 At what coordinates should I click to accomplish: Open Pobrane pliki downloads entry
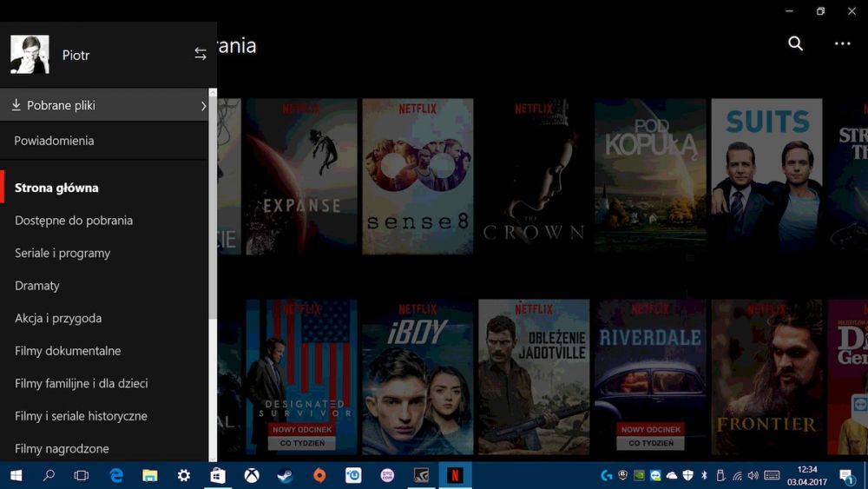click(104, 105)
